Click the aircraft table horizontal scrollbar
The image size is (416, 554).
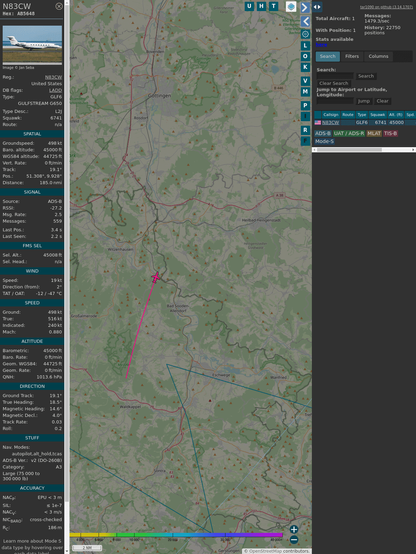point(364,150)
